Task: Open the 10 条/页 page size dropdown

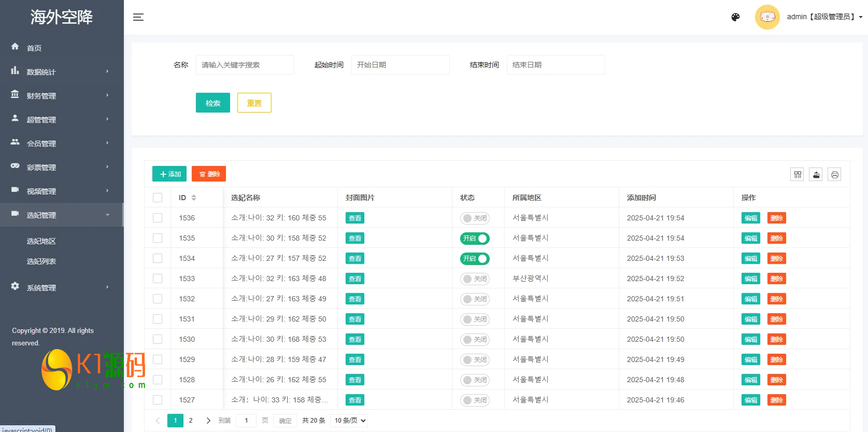Action: pyautogui.click(x=350, y=421)
